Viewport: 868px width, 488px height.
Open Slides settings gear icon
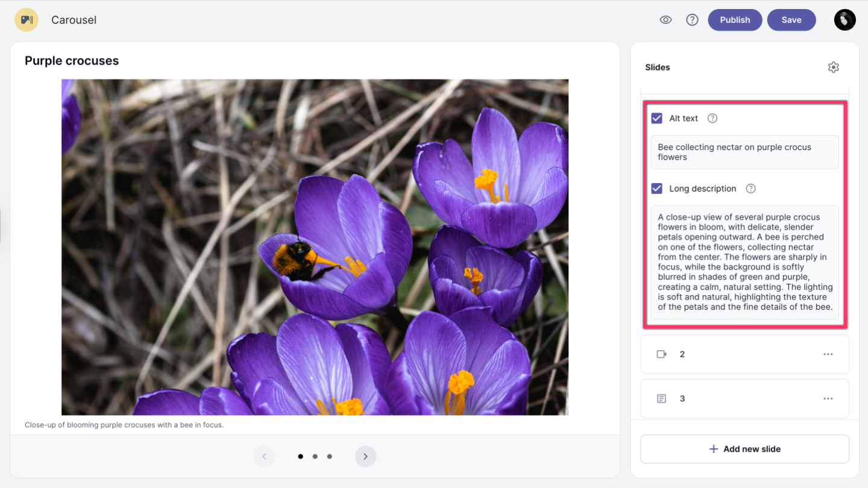(x=833, y=67)
